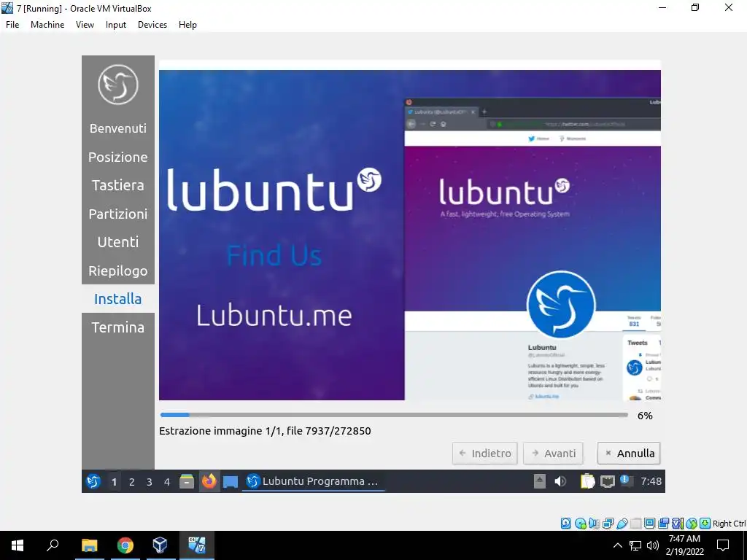Open Windows action center notifications

[723, 545]
